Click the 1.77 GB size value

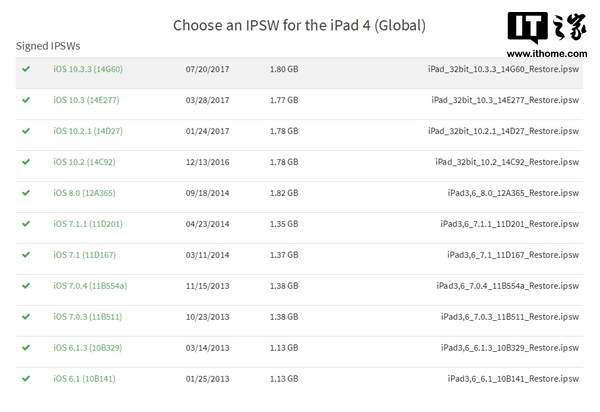point(284,101)
